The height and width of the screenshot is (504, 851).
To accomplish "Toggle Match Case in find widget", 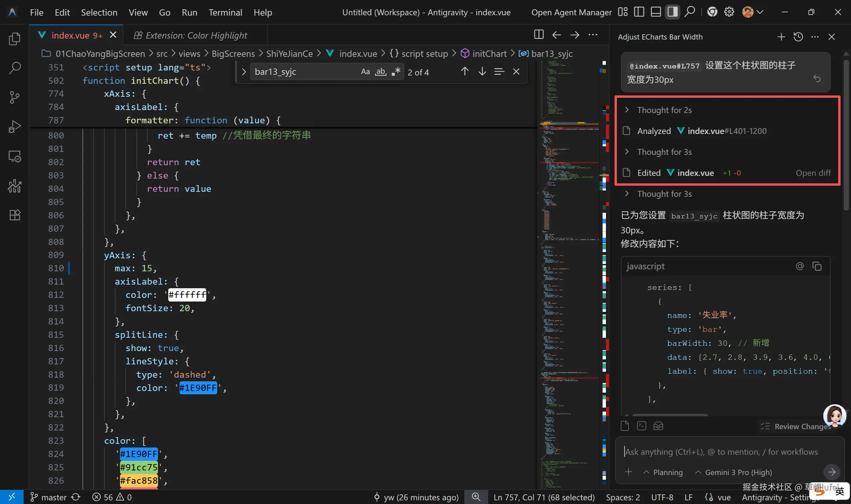I will point(365,72).
